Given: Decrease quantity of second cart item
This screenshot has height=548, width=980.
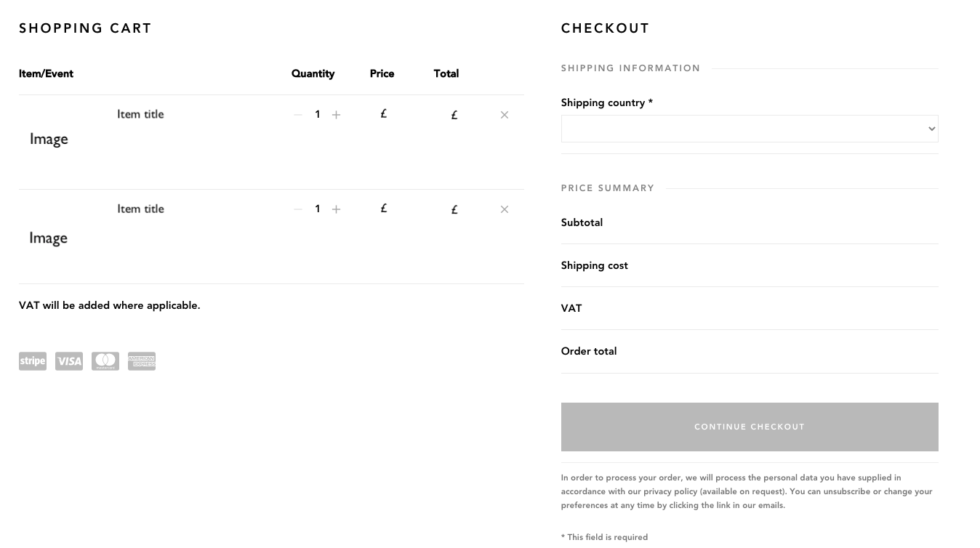Looking at the screenshot, I should (x=298, y=209).
